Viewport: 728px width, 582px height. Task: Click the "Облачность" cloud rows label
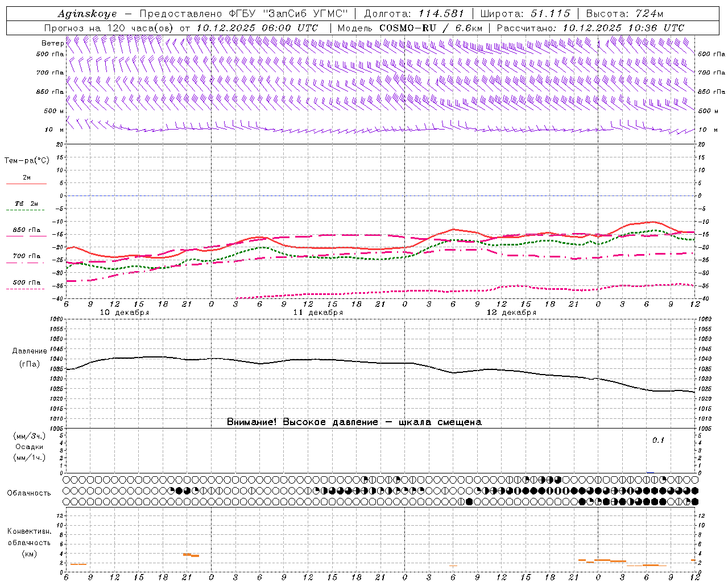29,493
